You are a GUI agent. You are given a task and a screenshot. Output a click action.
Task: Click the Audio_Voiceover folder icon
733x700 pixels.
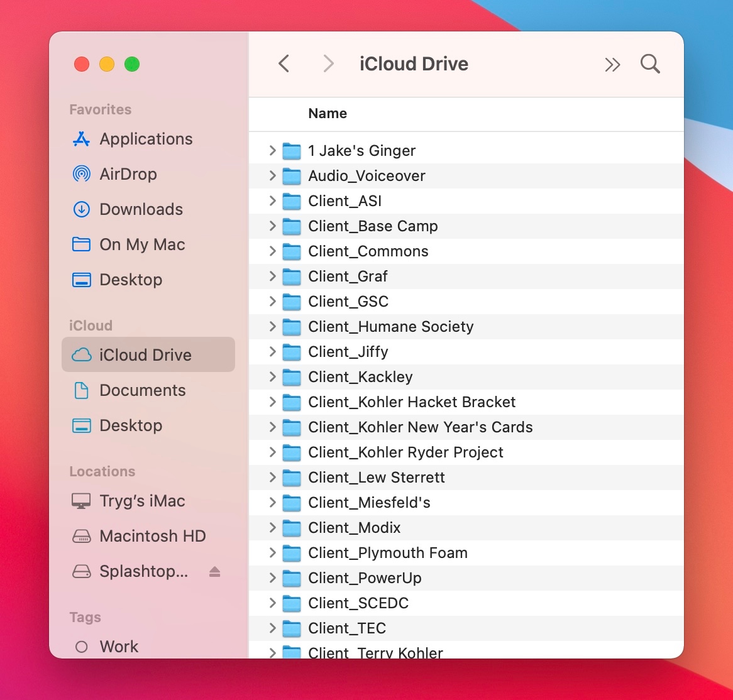point(292,176)
